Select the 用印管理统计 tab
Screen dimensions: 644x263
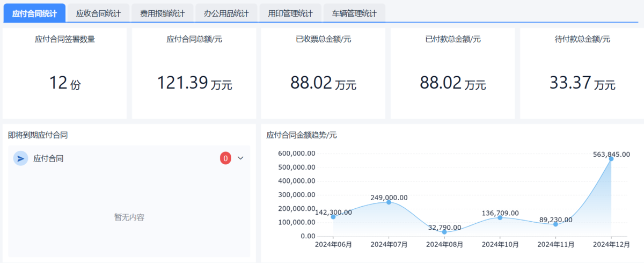click(290, 13)
